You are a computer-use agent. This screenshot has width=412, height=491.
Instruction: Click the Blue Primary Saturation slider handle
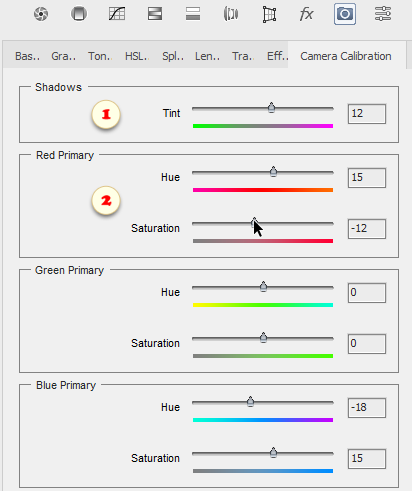[274, 453]
